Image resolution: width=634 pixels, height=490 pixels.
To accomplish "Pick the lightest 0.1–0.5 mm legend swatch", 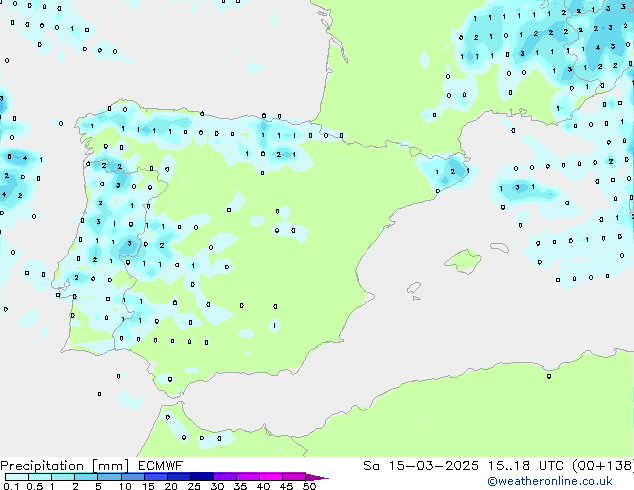I will click(17, 477).
